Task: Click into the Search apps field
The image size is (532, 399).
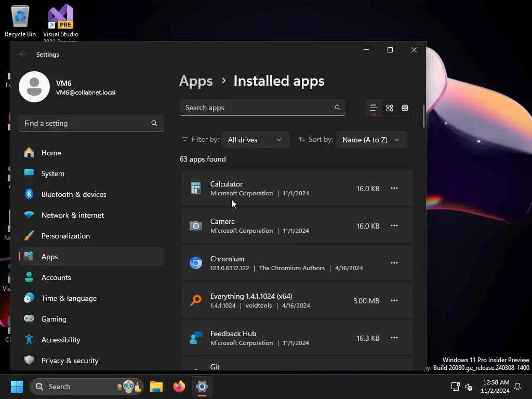Action: [x=262, y=108]
